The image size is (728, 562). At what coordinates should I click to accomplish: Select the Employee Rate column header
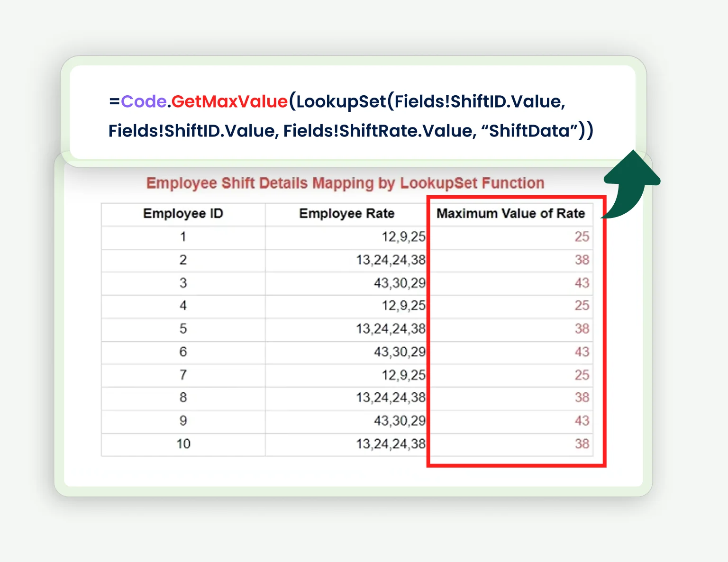(x=346, y=214)
